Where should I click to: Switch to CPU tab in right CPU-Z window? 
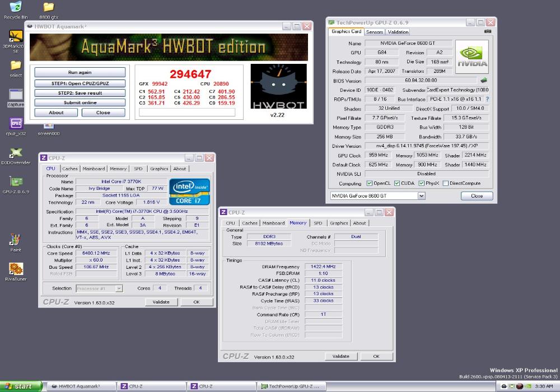pos(230,223)
